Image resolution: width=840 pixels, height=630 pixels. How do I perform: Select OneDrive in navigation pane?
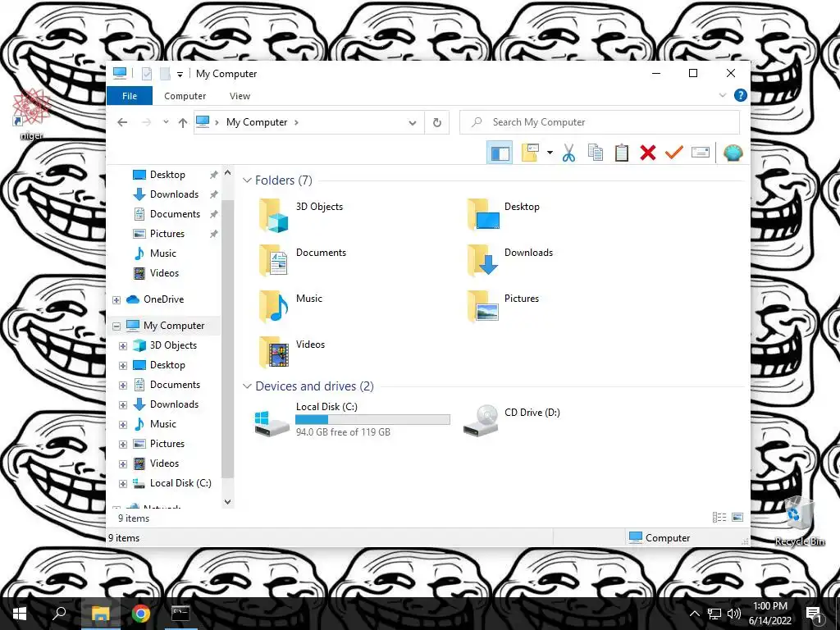[163, 299]
